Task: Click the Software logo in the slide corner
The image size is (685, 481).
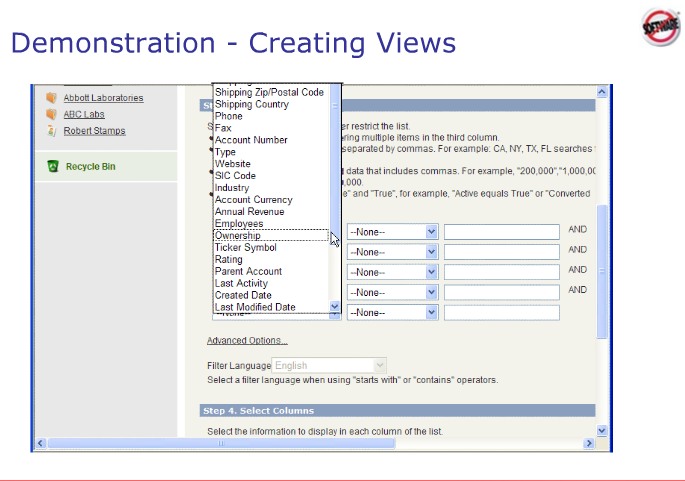Action: tap(659, 28)
